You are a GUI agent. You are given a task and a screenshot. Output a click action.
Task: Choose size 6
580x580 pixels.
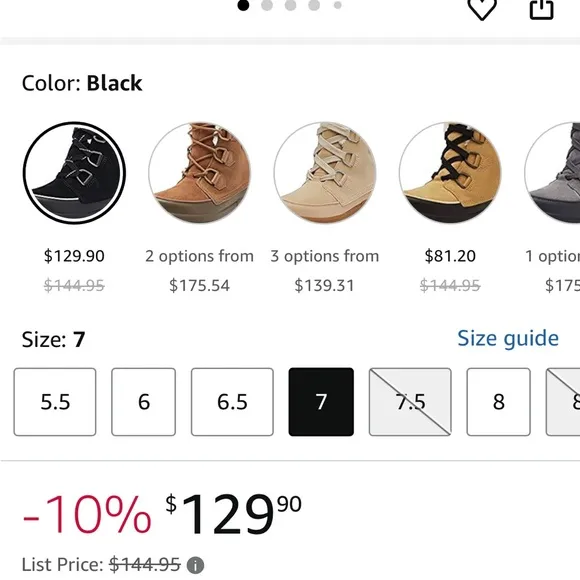[x=144, y=402]
